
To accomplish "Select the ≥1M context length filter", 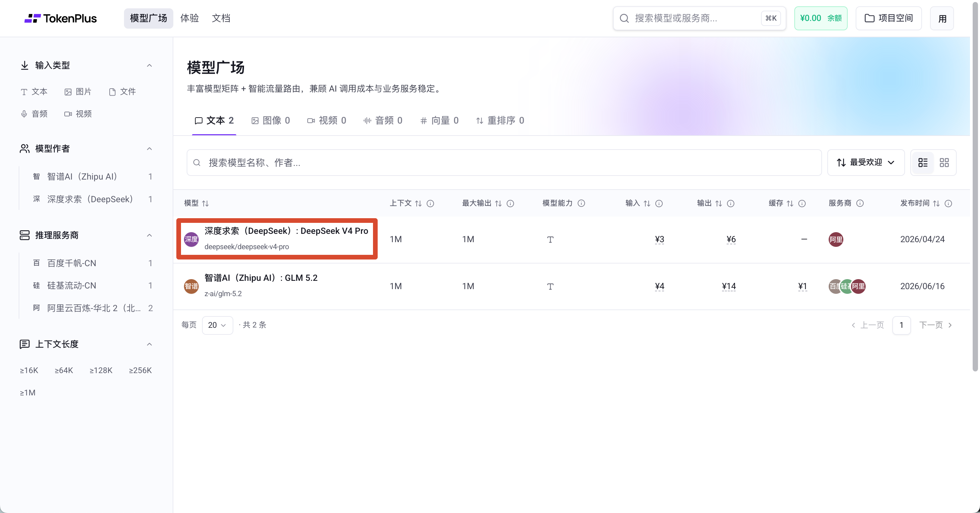I will click(x=27, y=393).
